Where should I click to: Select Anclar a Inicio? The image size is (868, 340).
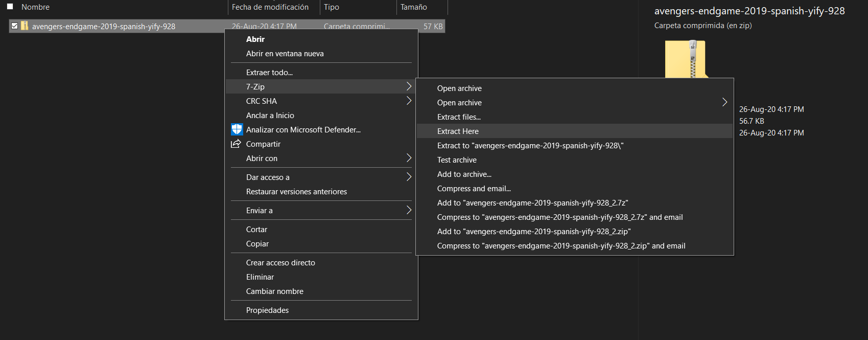(x=321, y=115)
